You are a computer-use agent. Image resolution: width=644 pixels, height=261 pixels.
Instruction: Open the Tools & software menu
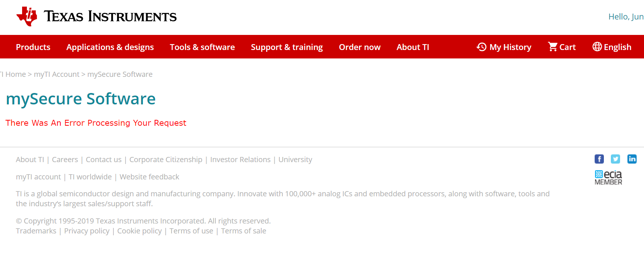pos(202,47)
